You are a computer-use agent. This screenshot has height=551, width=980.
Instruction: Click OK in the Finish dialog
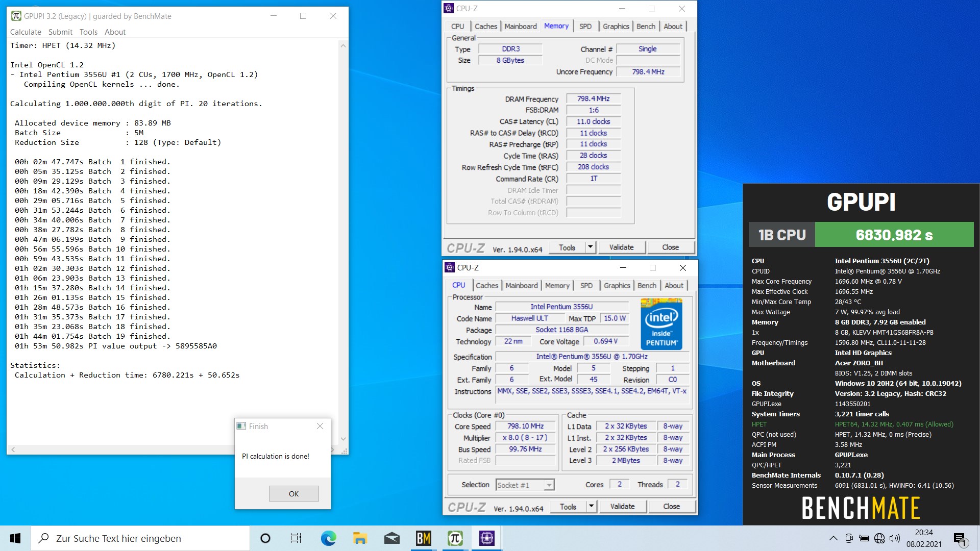(293, 493)
